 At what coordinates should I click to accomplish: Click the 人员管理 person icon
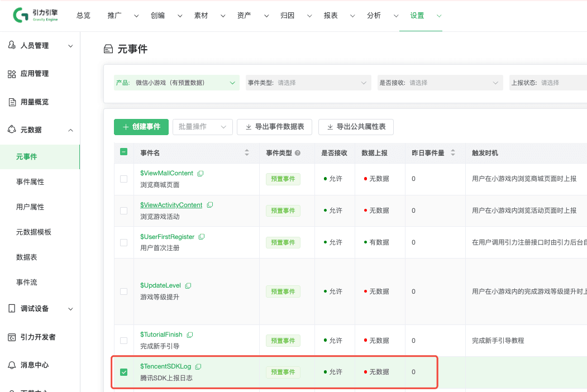(x=12, y=45)
